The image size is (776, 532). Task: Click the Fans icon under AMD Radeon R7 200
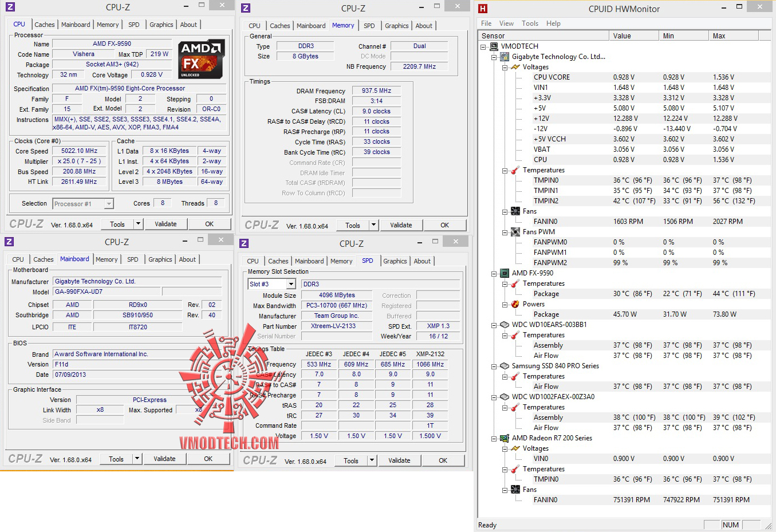tap(515, 490)
